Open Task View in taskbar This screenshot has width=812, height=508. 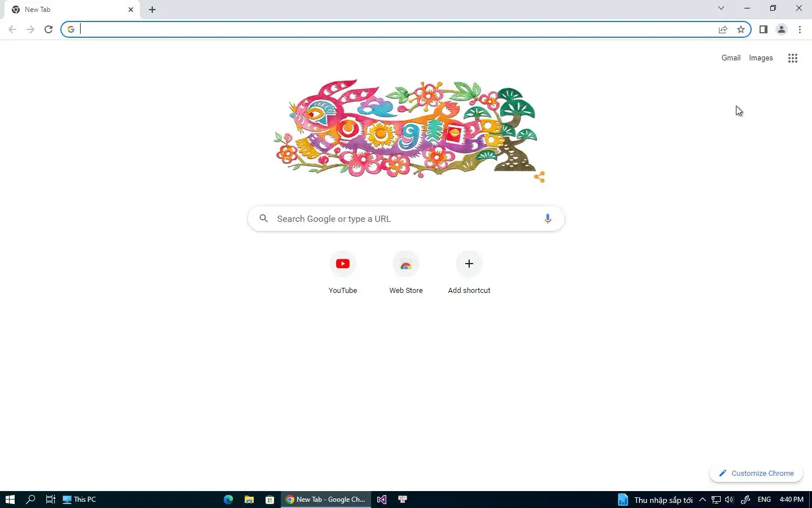click(50, 500)
